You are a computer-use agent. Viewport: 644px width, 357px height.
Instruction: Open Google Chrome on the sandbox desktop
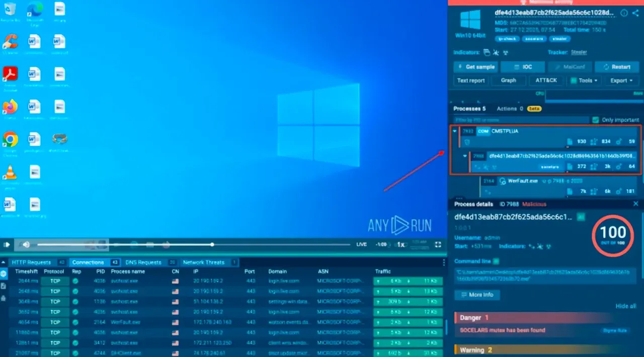point(10,138)
